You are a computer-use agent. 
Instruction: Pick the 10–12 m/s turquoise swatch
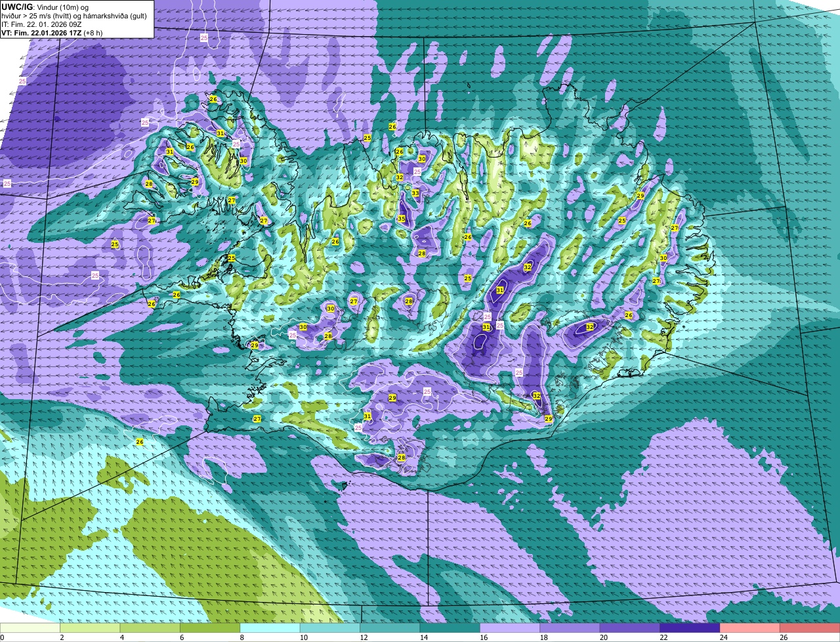(330, 628)
